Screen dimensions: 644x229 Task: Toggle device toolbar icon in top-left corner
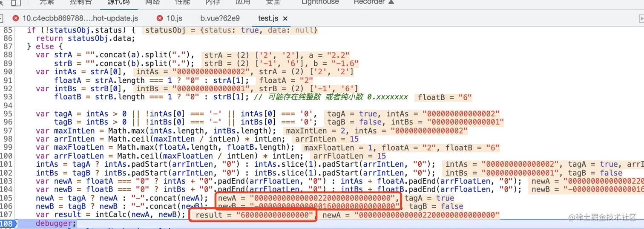pos(15,3)
